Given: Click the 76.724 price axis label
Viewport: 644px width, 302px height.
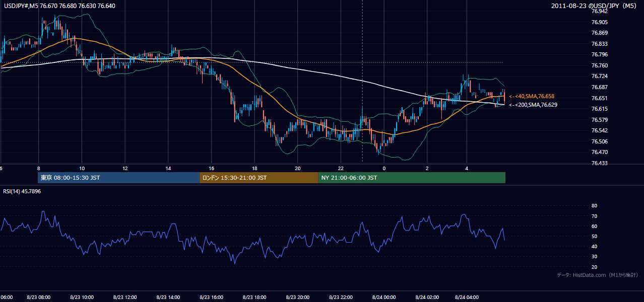Looking at the screenshot, I should click(x=600, y=76).
